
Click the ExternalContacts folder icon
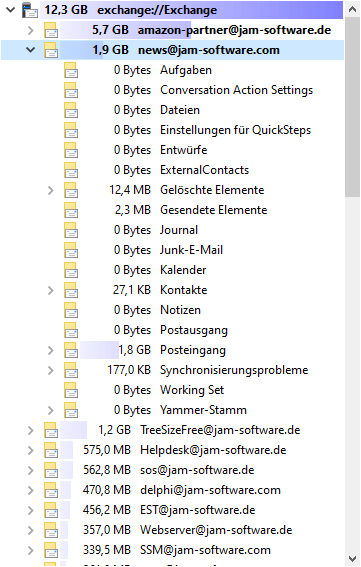pos(71,170)
